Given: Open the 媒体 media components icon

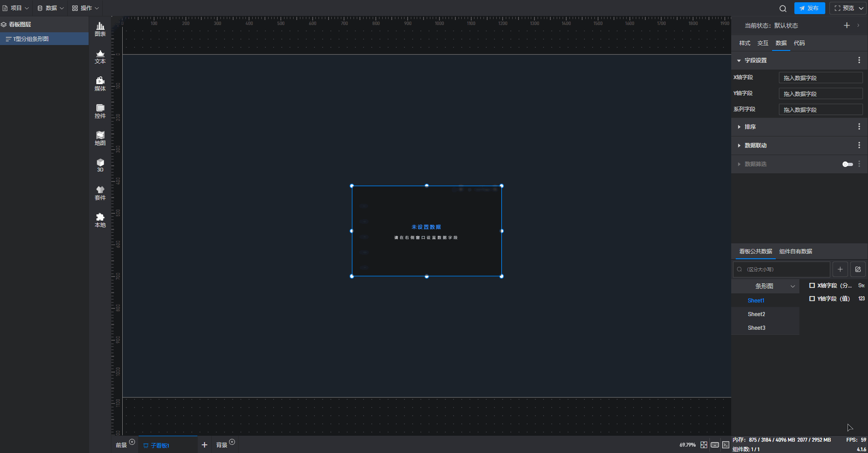Looking at the screenshot, I should tap(100, 84).
